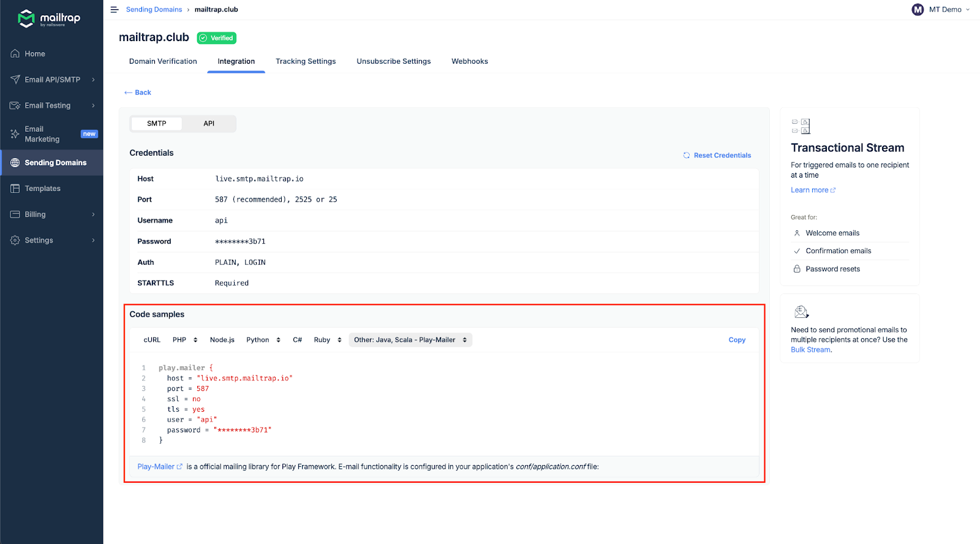Copy the code sample
The width and height of the screenshot is (980, 544).
point(737,340)
